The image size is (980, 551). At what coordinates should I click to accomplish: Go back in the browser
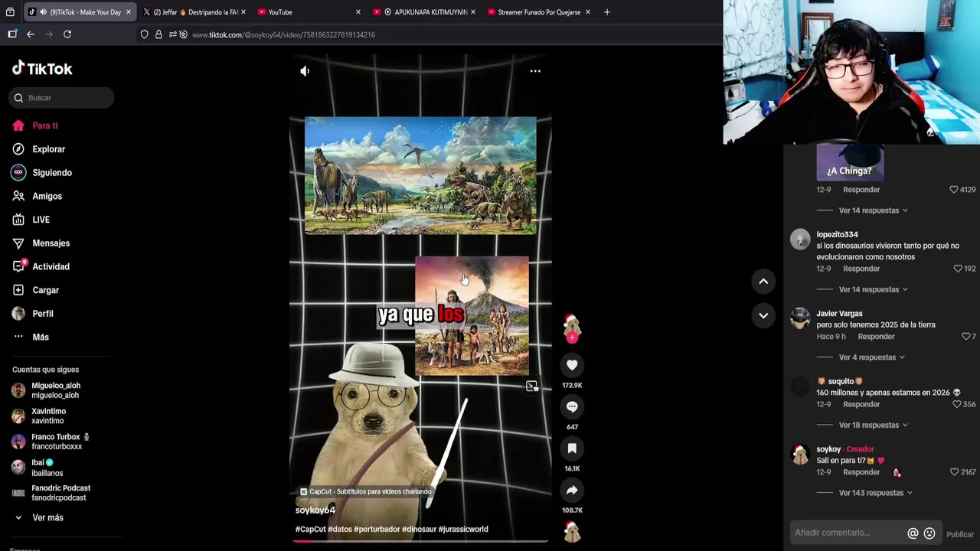[31, 34]
